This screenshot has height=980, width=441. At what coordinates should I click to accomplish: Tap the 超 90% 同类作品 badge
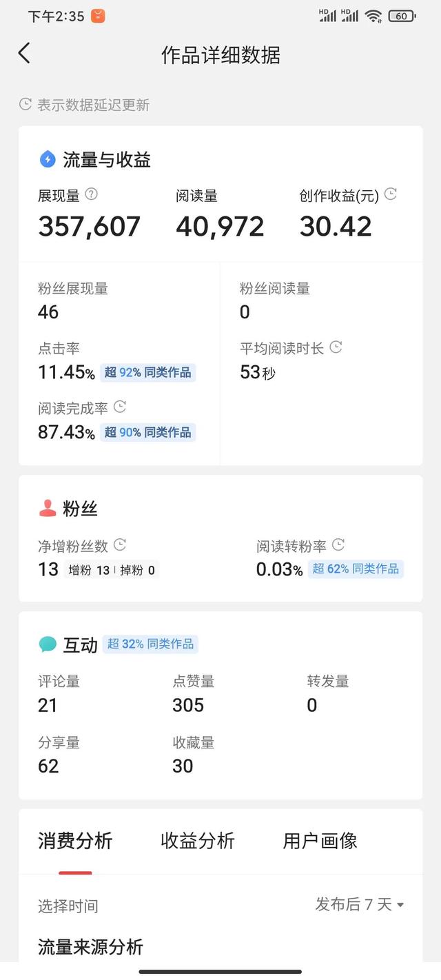(x=148, y=433)
